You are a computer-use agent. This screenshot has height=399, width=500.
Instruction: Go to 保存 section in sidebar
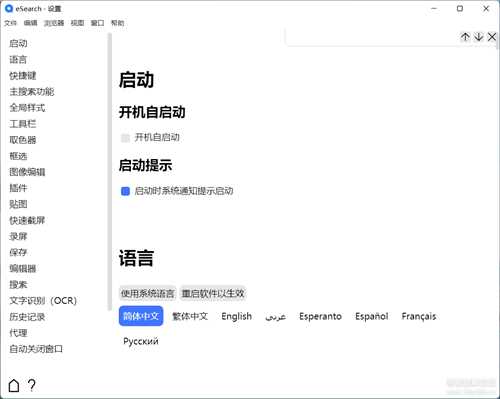[18, 252]
